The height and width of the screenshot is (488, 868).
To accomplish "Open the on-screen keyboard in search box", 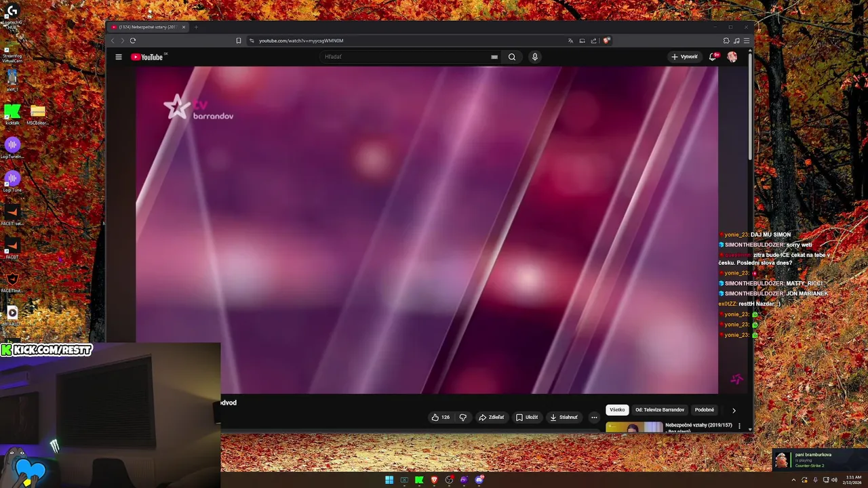I will [494, 57].
